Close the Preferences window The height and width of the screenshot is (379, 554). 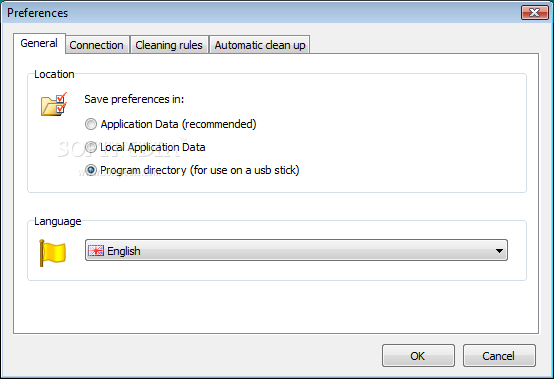[x=534, y=12]
